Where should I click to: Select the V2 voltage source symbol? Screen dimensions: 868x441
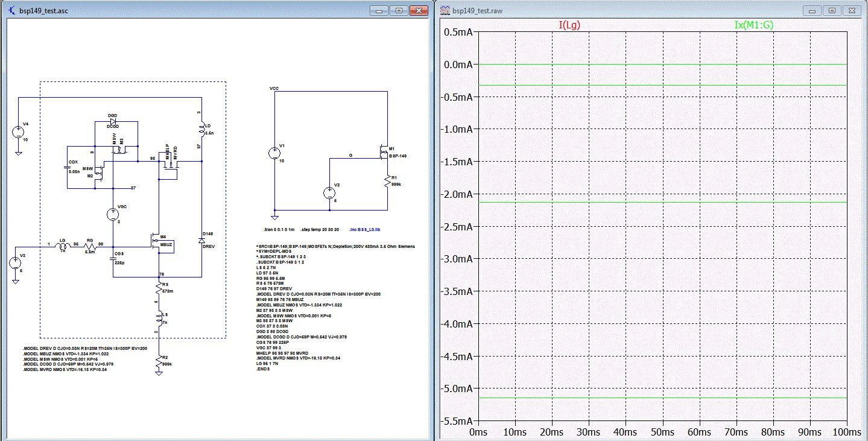[x=330, y=193]
